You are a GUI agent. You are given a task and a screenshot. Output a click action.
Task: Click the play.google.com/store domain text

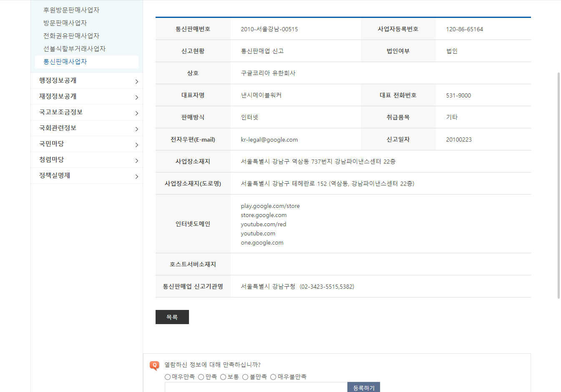pos(270,206)
